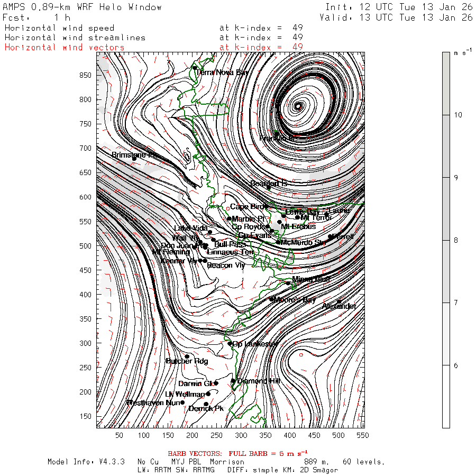Viewport: 476px width, 476px height.
Task: Click the x-axis 300 tick label
Action: point(241,435)
